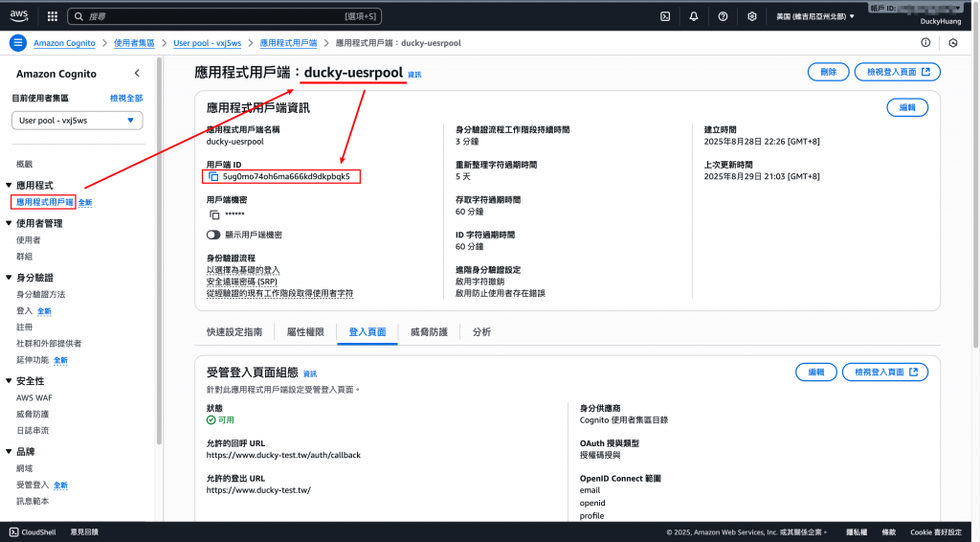Image resolution: width=980 pixels, height=542 pixels.
Task: Open the region selector dropdown
Action: [815, 16]
